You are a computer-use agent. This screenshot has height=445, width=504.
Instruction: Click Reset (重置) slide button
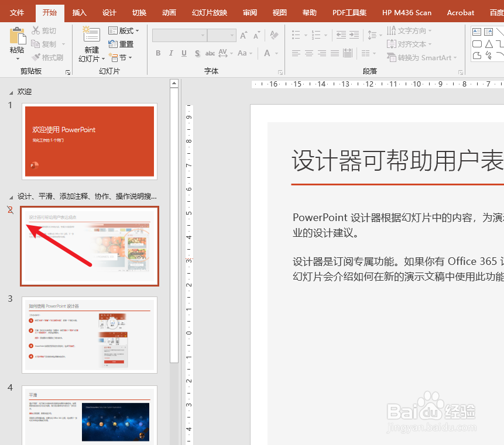(x=121, y=44)
